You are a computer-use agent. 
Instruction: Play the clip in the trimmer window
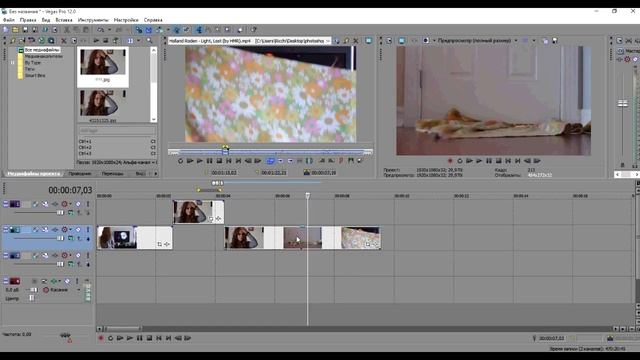(200, 161)
